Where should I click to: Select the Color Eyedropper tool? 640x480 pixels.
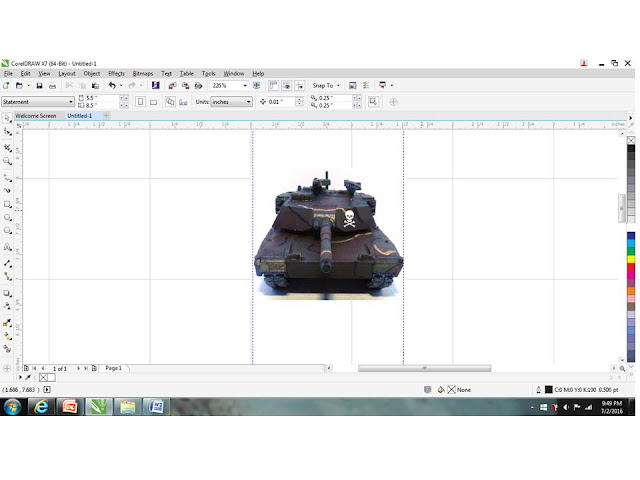click(7, 323)
